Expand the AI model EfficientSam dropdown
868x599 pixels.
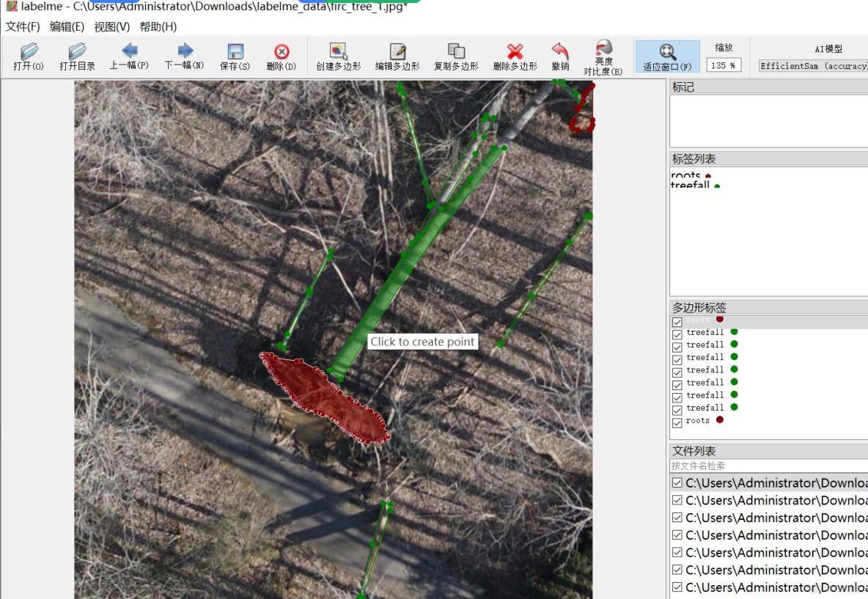(814, 66)
